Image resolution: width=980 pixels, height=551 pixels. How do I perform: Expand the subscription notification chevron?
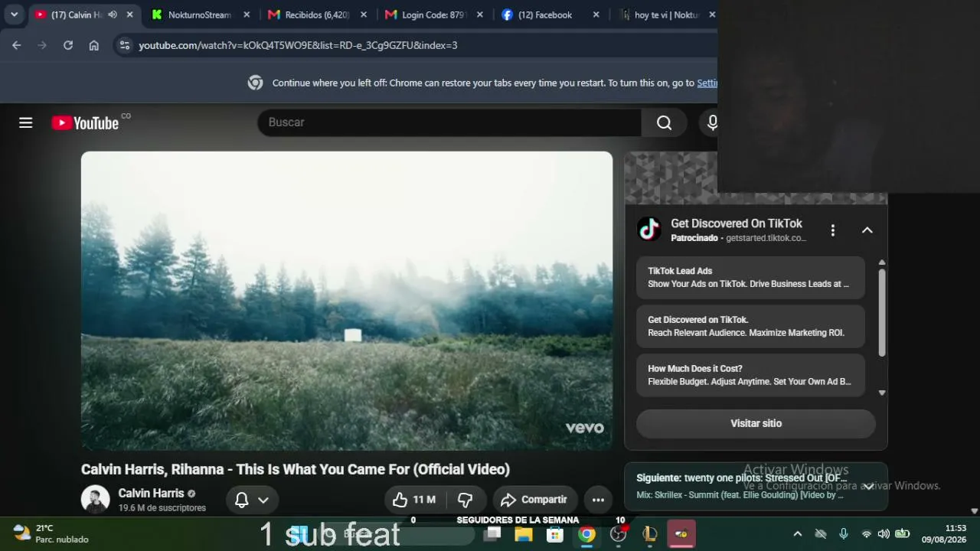tap(263, 500)
